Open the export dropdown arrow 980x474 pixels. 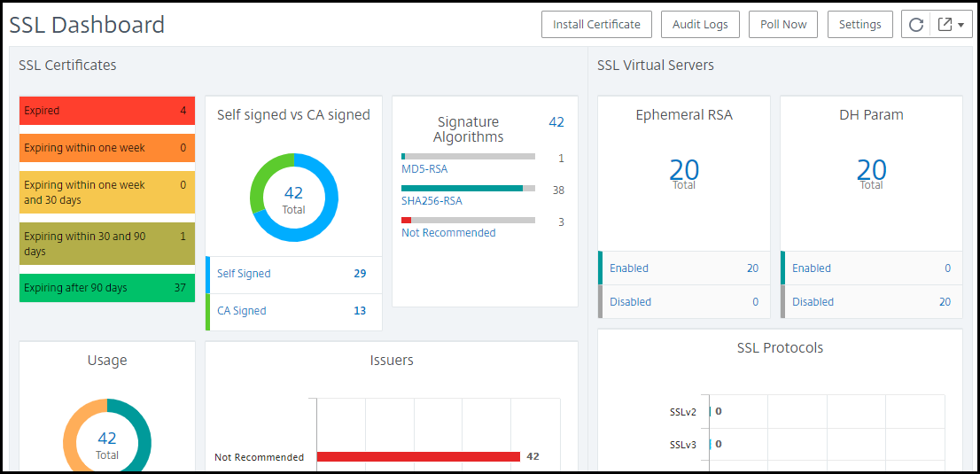pos(961,25)
